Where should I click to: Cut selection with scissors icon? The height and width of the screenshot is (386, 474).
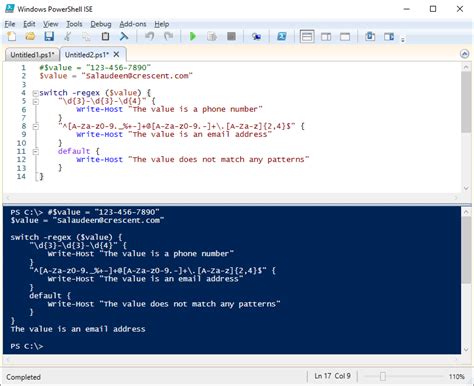click(68, 36)
